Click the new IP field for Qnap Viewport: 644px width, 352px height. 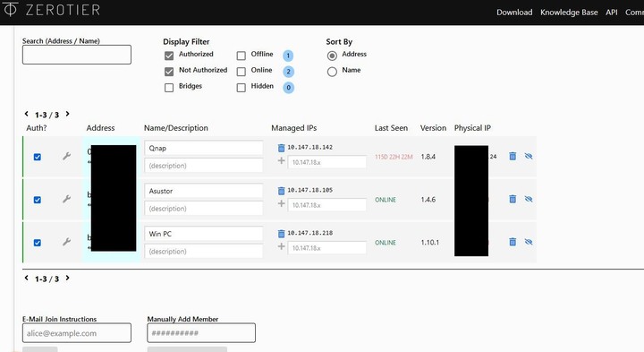[x=327, y=162]
